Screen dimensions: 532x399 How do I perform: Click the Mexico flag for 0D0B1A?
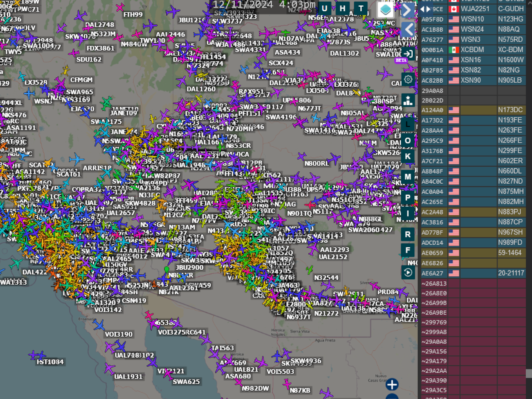pos(454,50)
